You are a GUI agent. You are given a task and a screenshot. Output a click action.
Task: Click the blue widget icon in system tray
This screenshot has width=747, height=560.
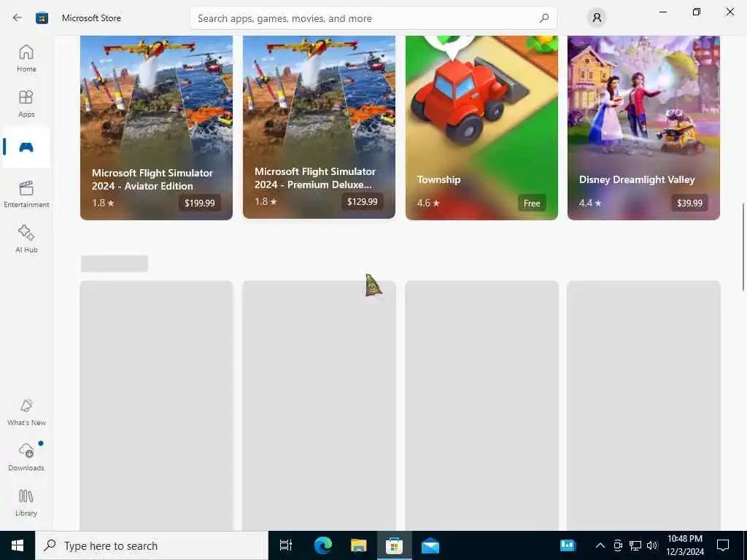tap(568, 545)
